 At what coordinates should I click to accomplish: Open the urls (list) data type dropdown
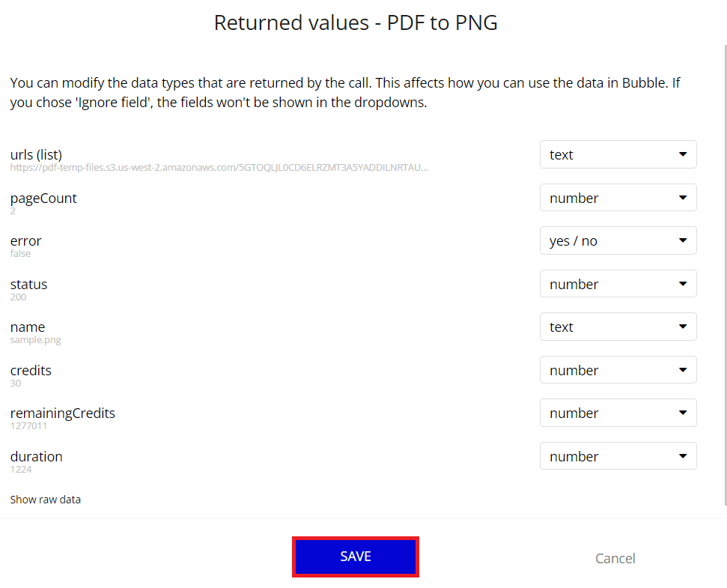coord(618,154)
